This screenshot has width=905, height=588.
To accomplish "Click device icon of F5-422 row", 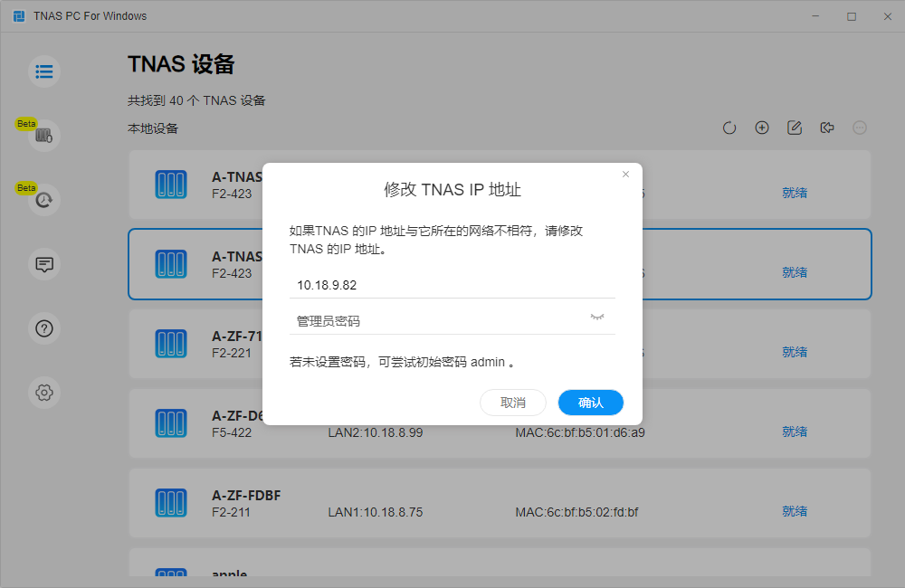I will (x=171, y=423).
